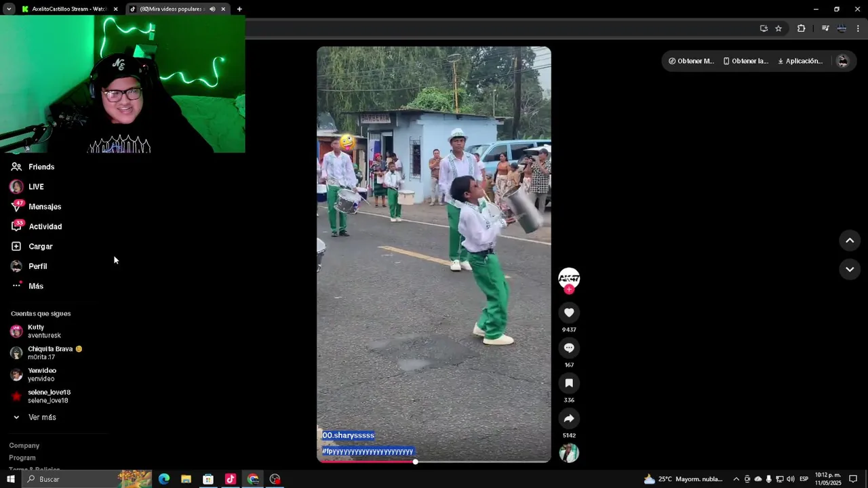Viewport: 868px width, 488px height.
Task: Open Perfil in the sidebar
Action: click(x=29, y=266)
